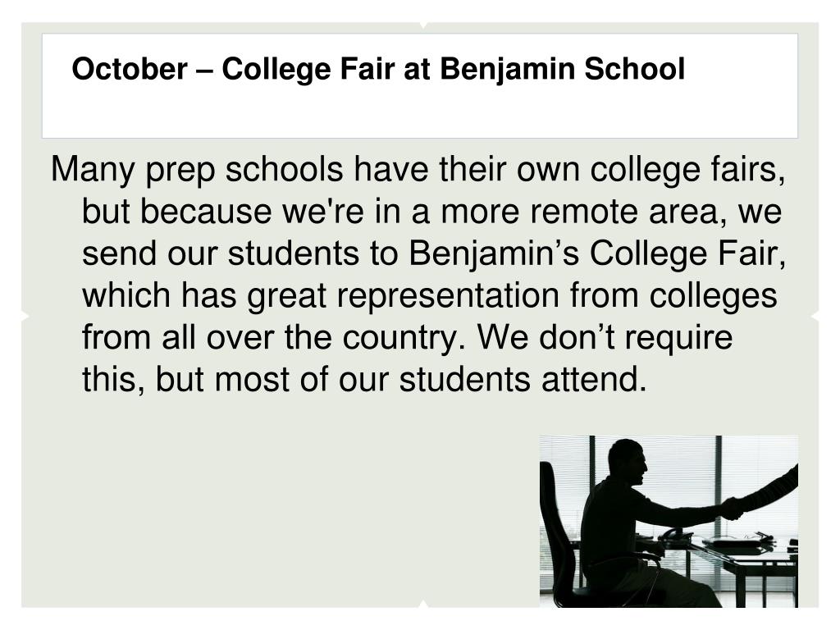Click the sentence 'We don't require'

[x=605, y=337]
